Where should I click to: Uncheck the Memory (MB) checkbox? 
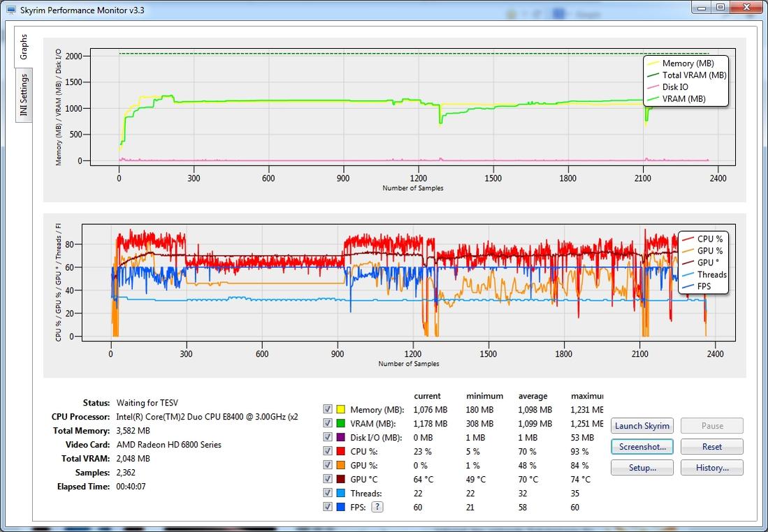328,410
